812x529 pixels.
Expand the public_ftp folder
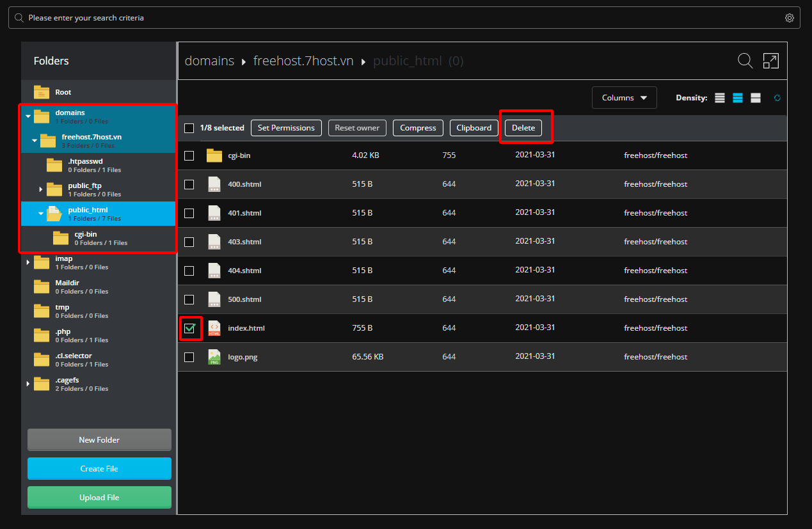[40, 189]
